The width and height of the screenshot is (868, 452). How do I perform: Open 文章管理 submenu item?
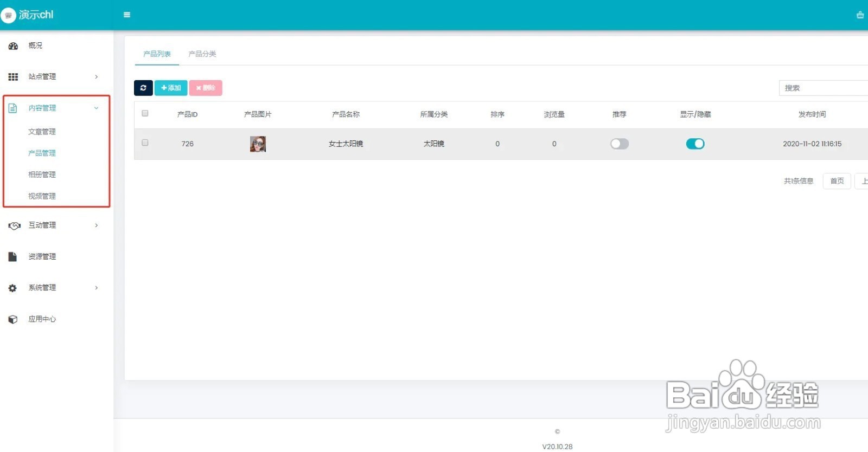click(x=42, y=132)
